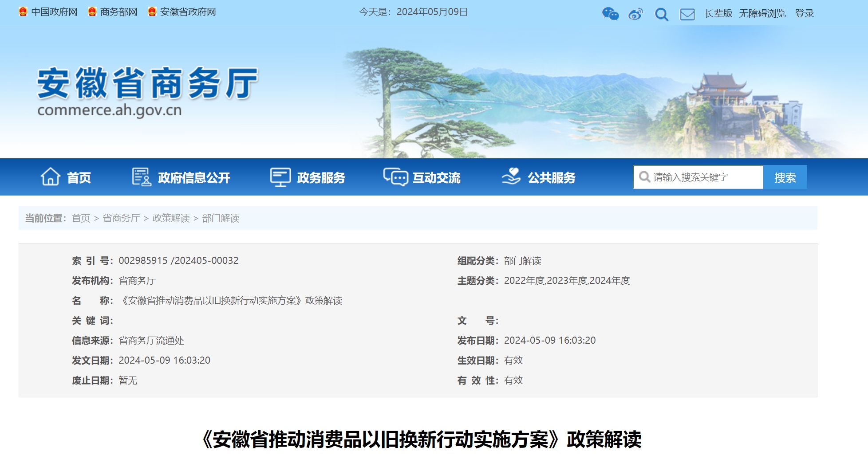868x463 pixels.
Task: Open search via the magnifier icon
Action: (x=661, y=14)
